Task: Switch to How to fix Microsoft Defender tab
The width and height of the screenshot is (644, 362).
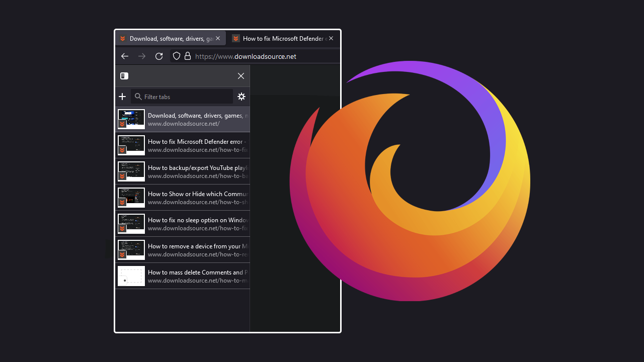Action: click(284, 38)
